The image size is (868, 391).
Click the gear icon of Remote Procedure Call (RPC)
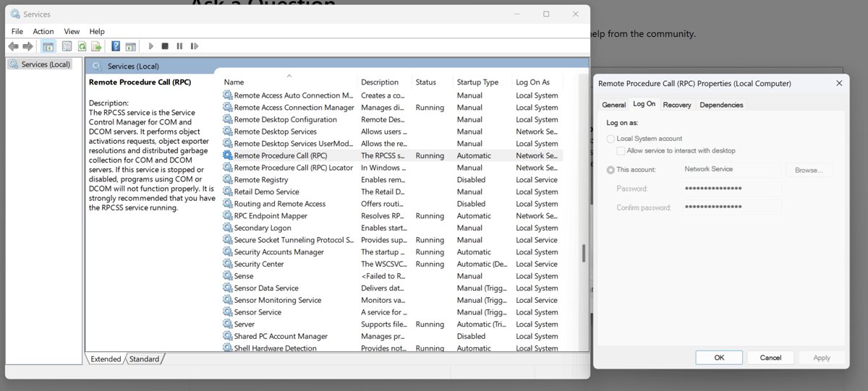(228, 155)
